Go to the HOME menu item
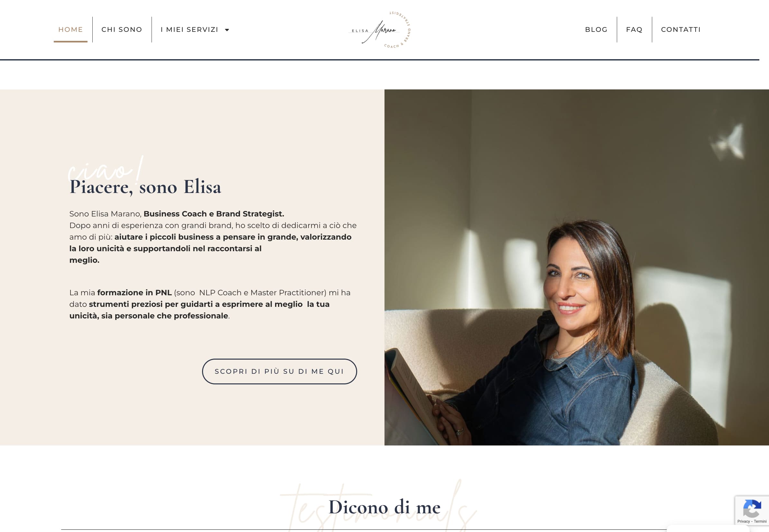This screenshot has width=769, height=532. tap(71, 30)
